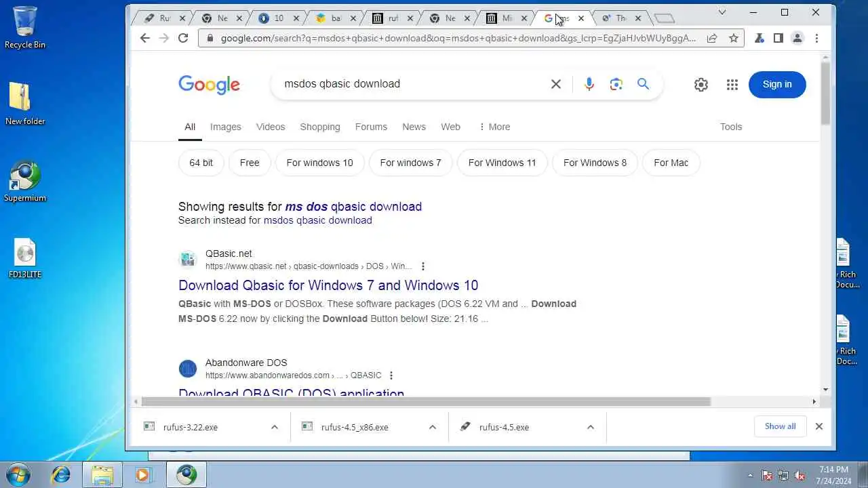Expand options for rufus-4.5_x86.exe download

[433, 427]
